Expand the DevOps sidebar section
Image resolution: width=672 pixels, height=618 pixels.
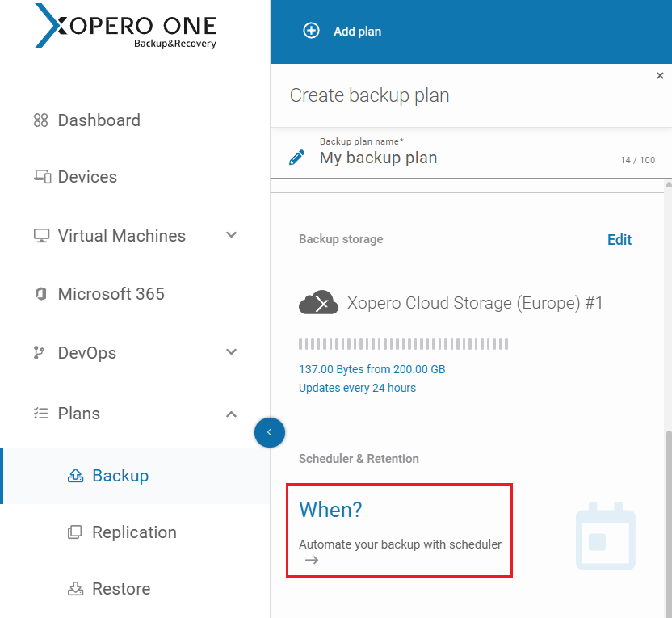(232, 352)
